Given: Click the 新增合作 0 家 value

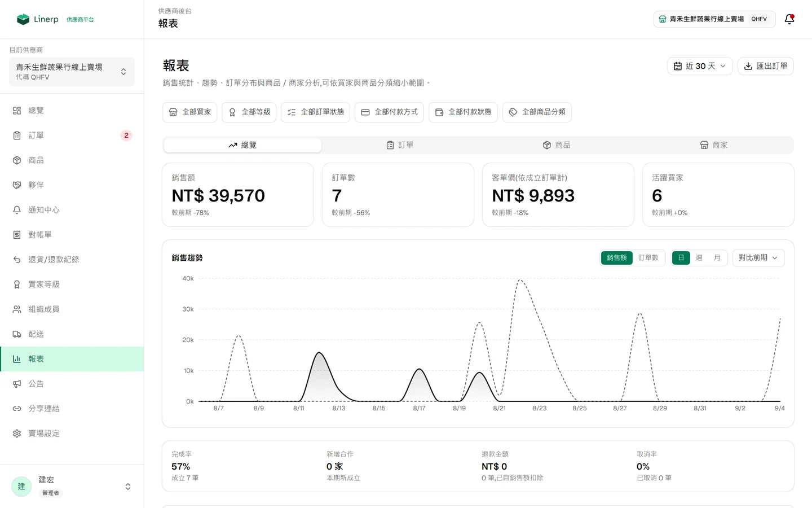Looking at the screenshot, I should point(335,467).
